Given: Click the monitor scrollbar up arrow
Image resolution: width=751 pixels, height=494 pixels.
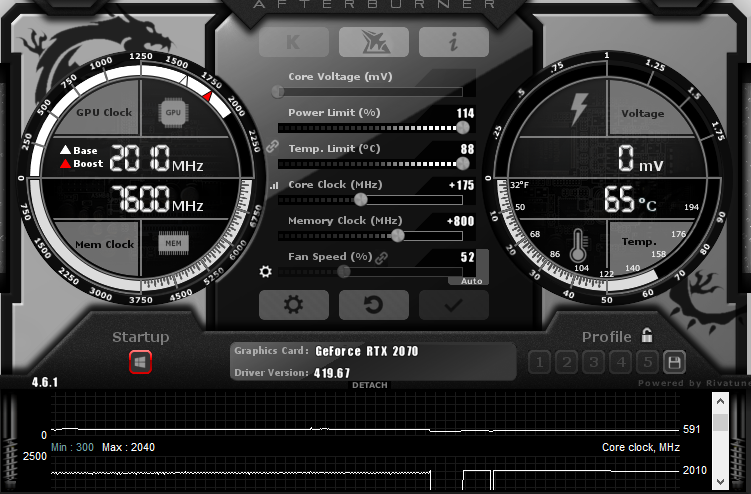Looking at the screenshot, I should tap(720, 402).
